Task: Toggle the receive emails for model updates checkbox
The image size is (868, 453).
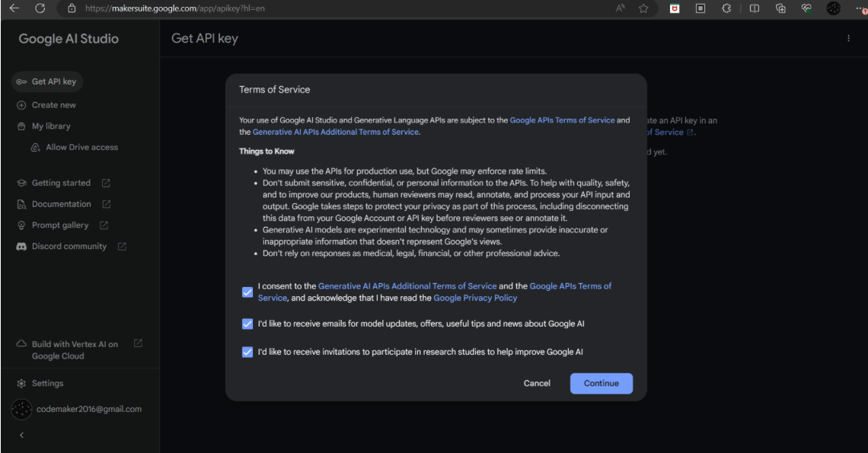Action: pos(247,324)
